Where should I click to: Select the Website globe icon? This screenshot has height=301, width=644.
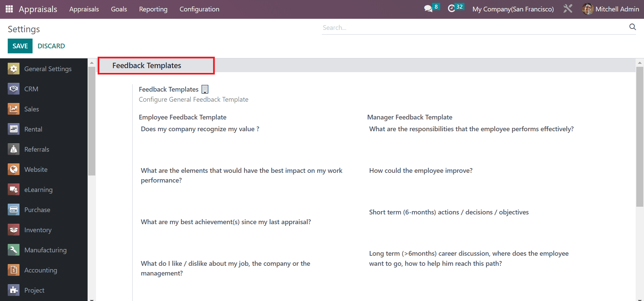pos(14,169)
